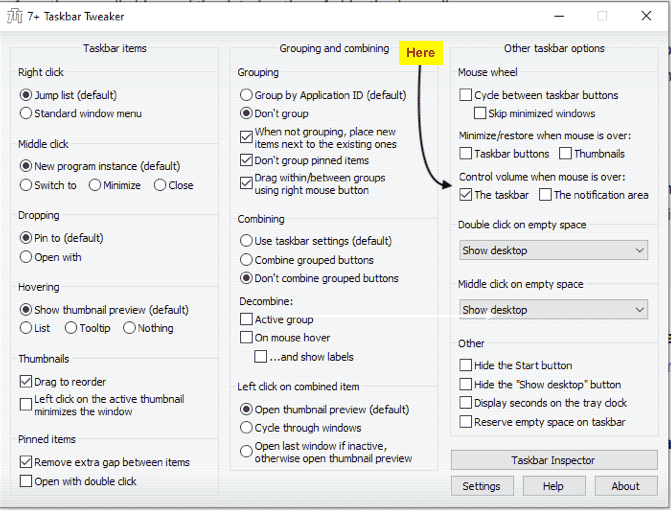Select Combine grouped buttons option

point(247,260)
